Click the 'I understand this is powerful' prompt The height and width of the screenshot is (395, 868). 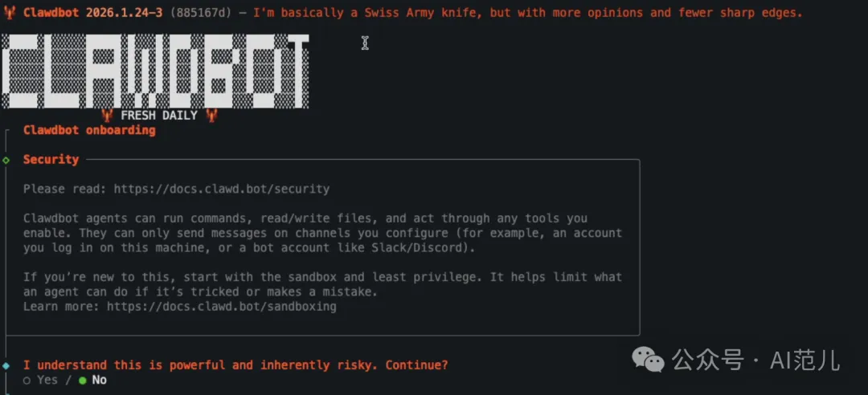pyautogui.click(x=235, y=365)
